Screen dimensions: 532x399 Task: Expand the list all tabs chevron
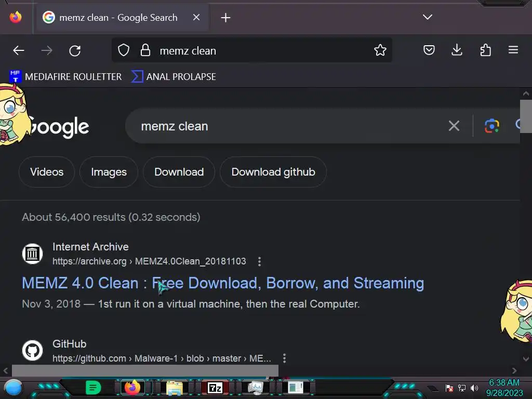coord(428,17)
